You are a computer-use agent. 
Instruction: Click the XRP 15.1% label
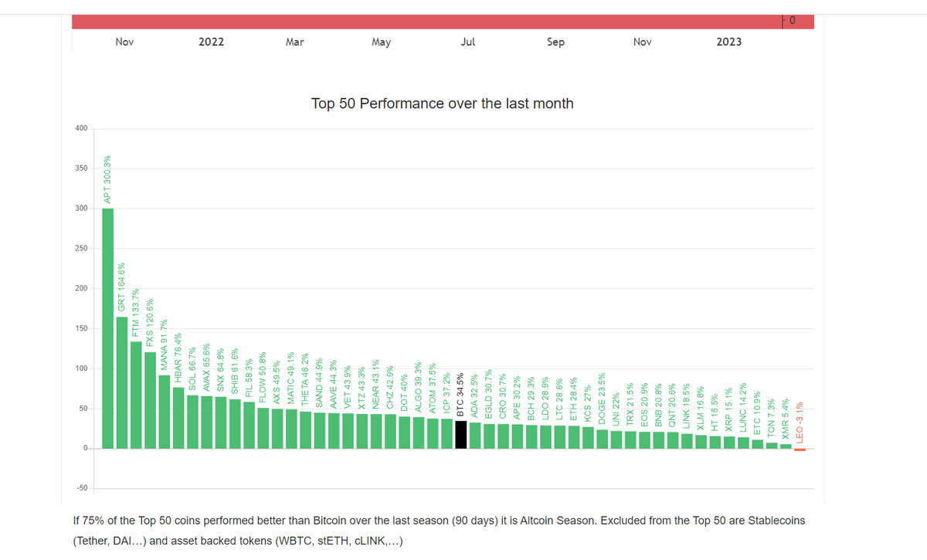[x=728, y=410]
